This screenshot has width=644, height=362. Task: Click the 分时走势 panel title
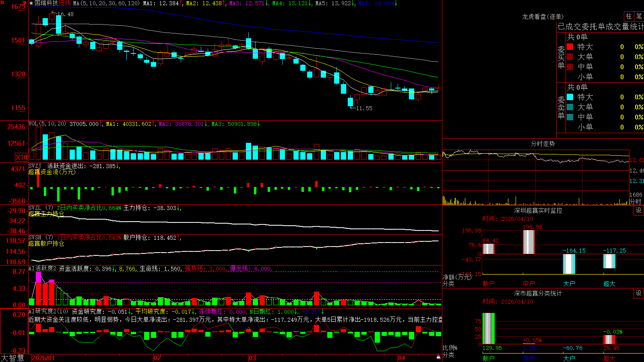[x=543, y=144]
